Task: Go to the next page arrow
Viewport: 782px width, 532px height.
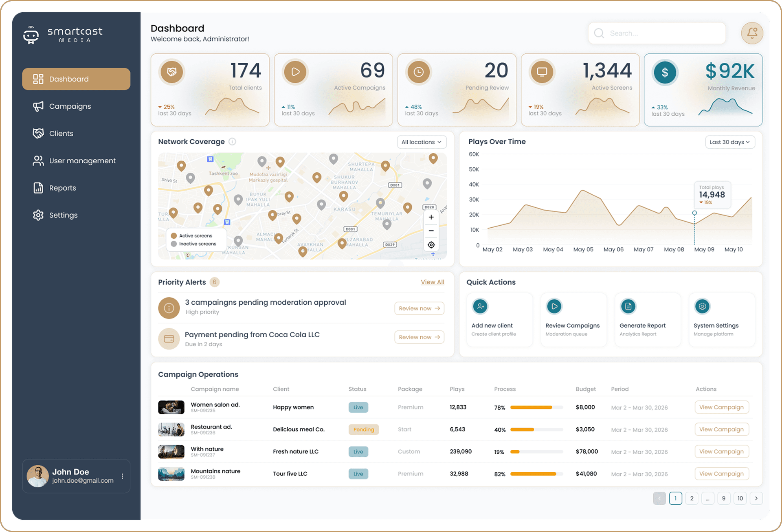Action: (756, 498)
